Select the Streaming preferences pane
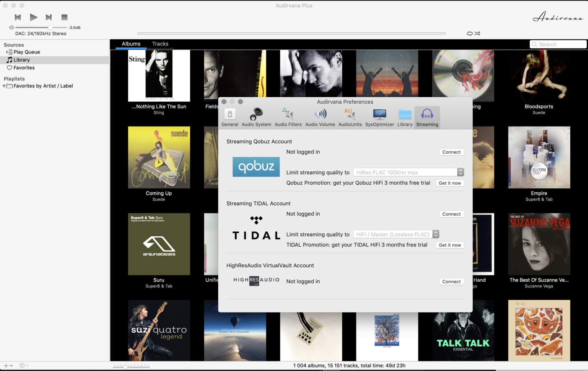 click(427, 117)
